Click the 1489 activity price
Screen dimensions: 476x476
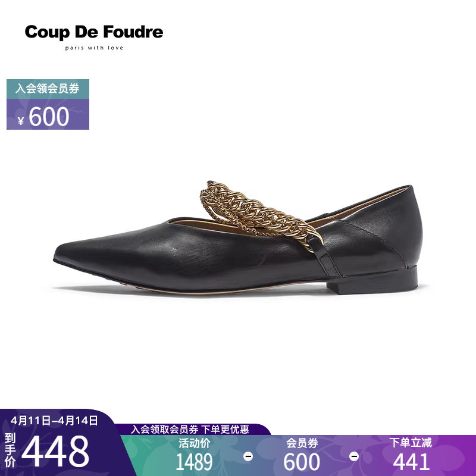[x=195, y=462]
